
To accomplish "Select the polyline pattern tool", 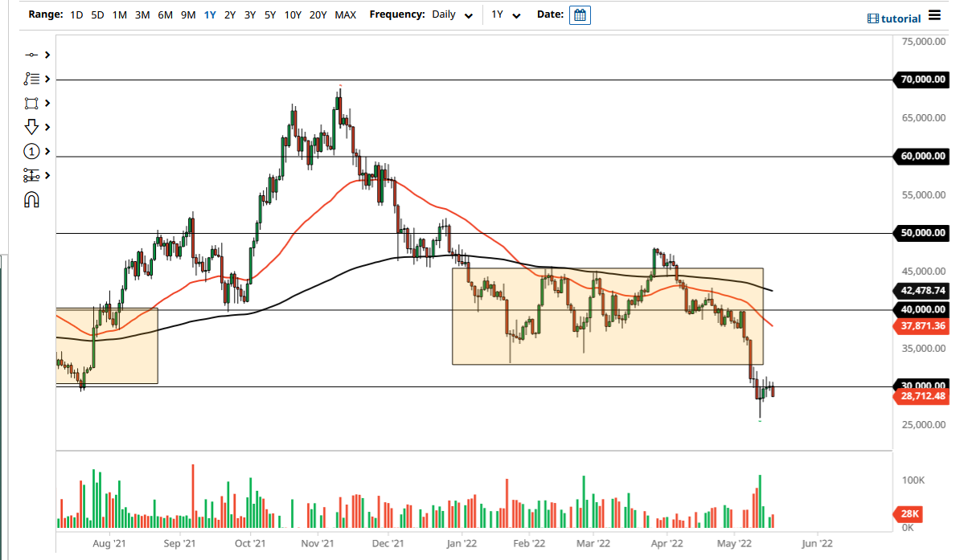I will [32, 79].
